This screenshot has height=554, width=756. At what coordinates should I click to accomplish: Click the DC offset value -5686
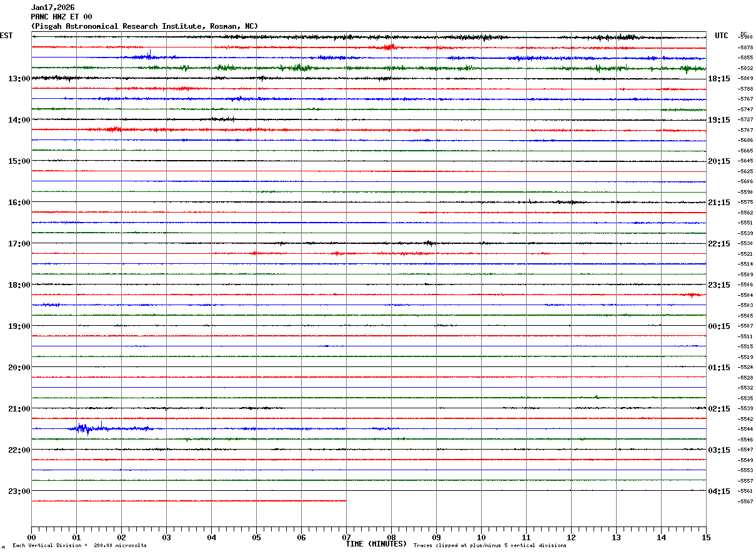point(745,140)
